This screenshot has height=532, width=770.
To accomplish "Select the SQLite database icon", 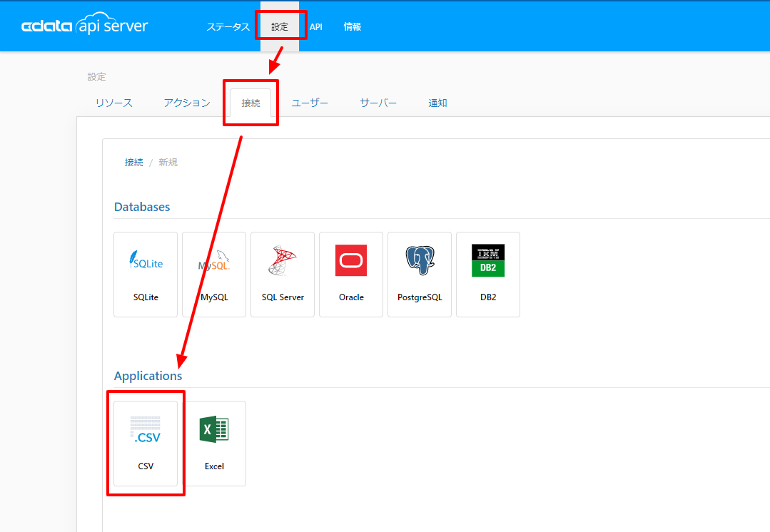I will click(146, 260).
